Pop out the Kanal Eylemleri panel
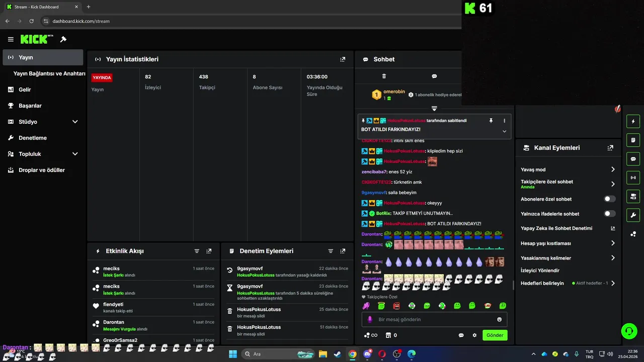This screenshot has width=644, height=362. coord(610,148)
